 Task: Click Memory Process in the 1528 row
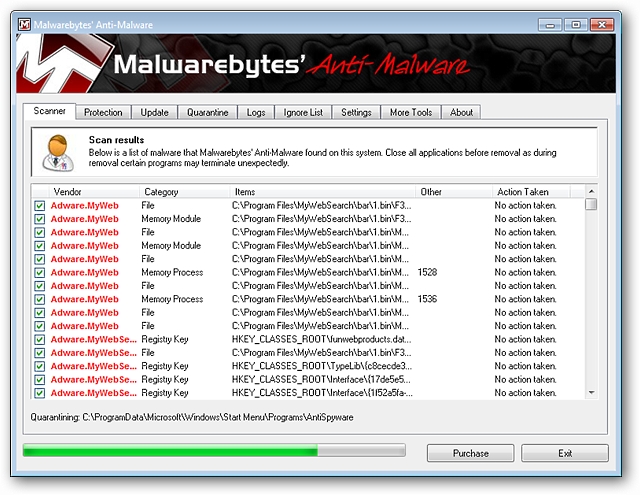pos(172,273)
